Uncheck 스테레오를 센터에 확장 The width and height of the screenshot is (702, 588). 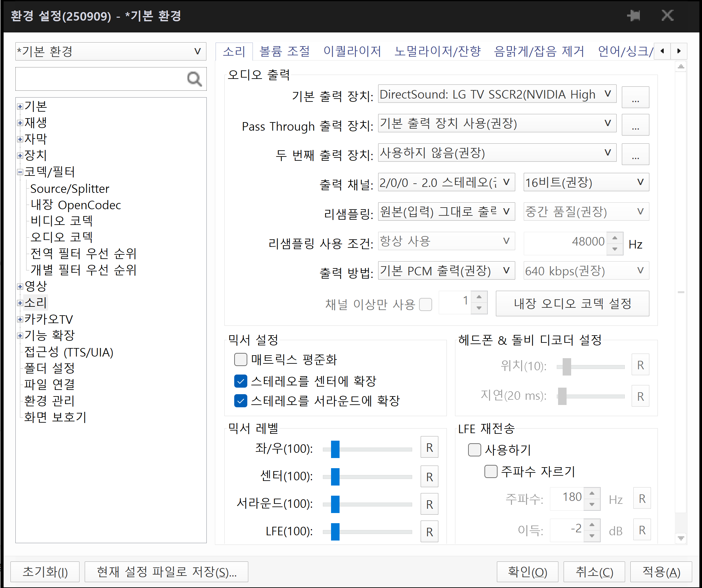pos(240,381)
